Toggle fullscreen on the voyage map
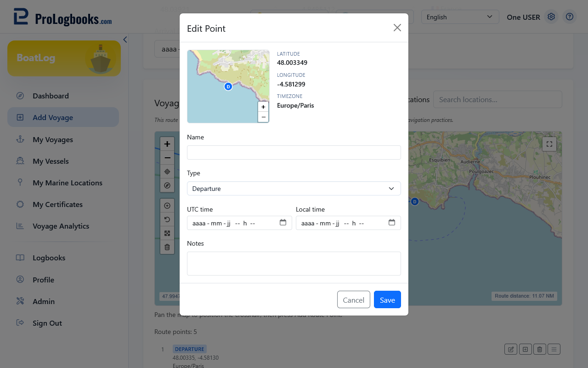 tap(549, 144)
